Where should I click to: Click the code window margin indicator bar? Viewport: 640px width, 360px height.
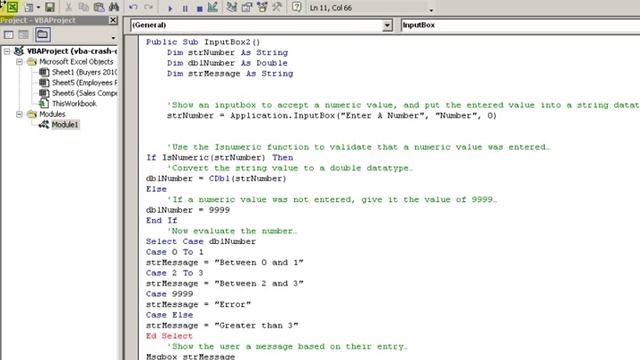coord(131,198)
